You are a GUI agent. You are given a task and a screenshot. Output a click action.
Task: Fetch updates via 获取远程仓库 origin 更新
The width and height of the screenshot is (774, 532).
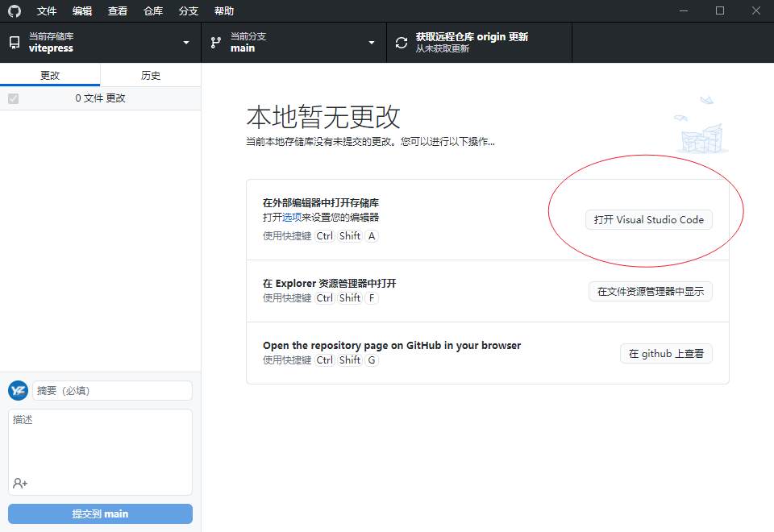click(x=479, y=43)
